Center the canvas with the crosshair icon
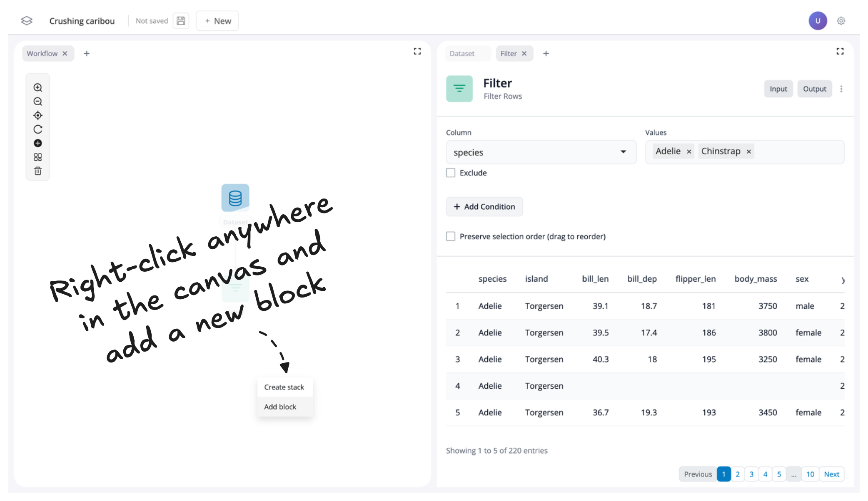Screen dimensions: 868x501 pyautogui.click(x=38, y=116)
